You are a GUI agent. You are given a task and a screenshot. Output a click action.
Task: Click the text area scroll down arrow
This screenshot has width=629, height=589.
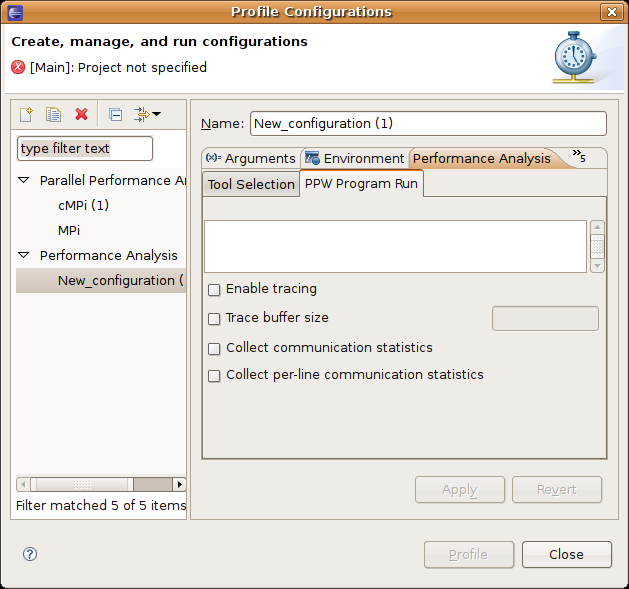(x=597, y=266)
